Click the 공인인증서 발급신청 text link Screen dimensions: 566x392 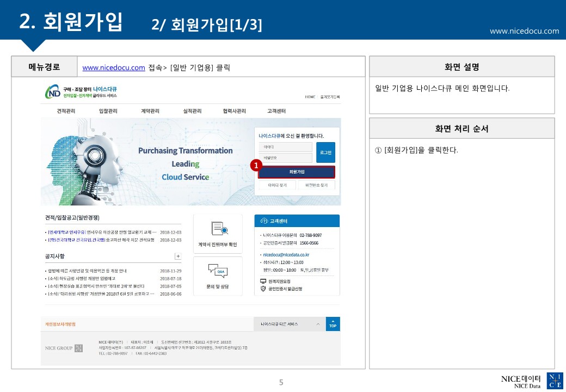285,289
